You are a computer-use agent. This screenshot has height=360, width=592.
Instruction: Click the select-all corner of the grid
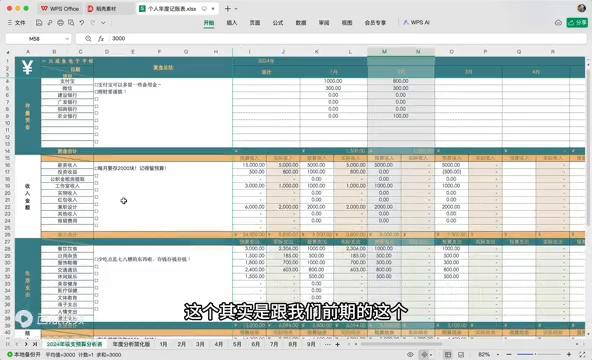(8, 52)
